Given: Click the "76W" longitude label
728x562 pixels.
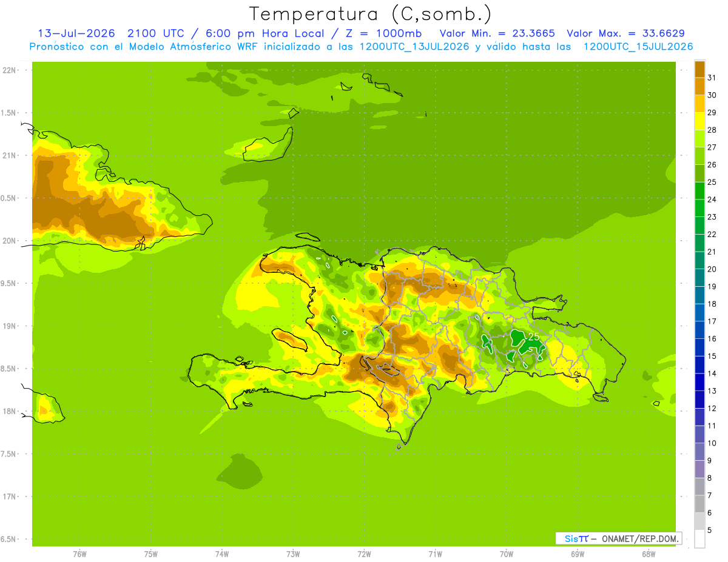Looking at the screenshot, I should click(x=79, y=554).
